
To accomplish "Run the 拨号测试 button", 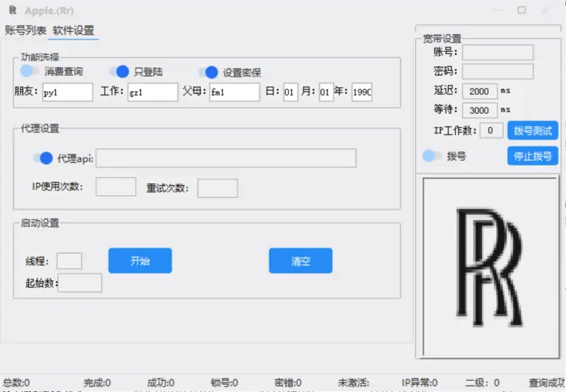I will pos(532,130).
